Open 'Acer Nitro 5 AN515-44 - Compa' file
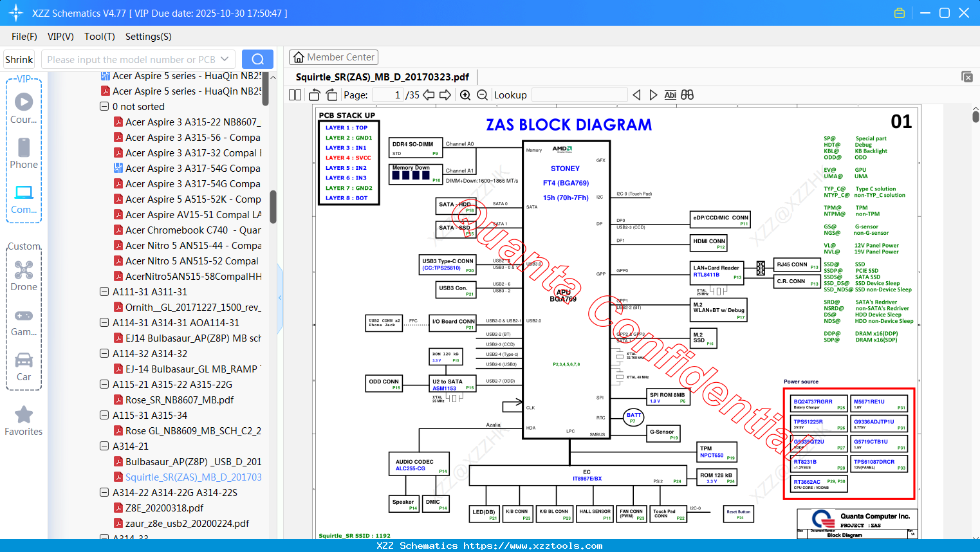 click(x=187, y=246)
